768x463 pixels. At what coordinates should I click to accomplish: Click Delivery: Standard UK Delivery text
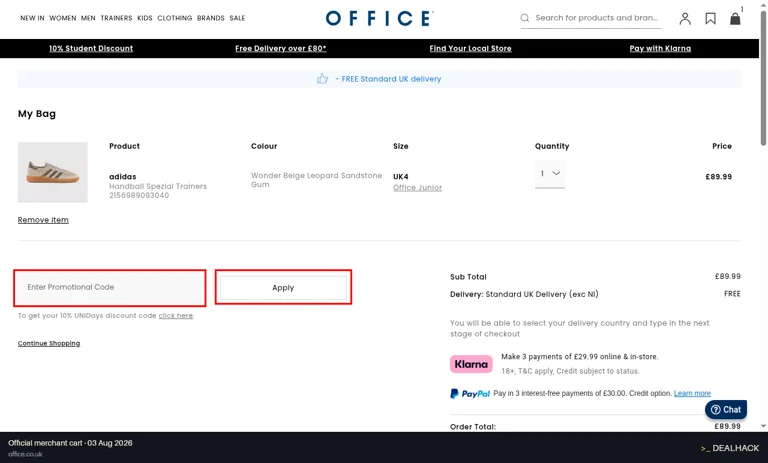point(524,294)
